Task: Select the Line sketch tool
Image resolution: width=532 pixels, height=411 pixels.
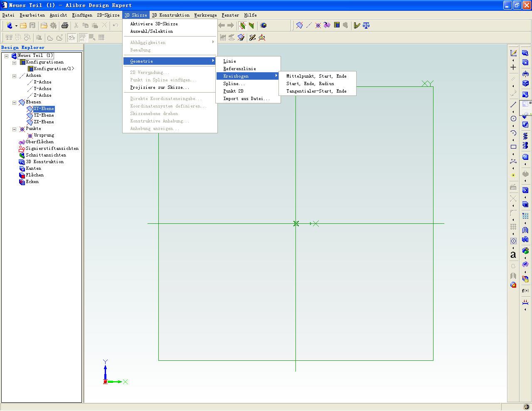Action: click(x=513, y=105)
